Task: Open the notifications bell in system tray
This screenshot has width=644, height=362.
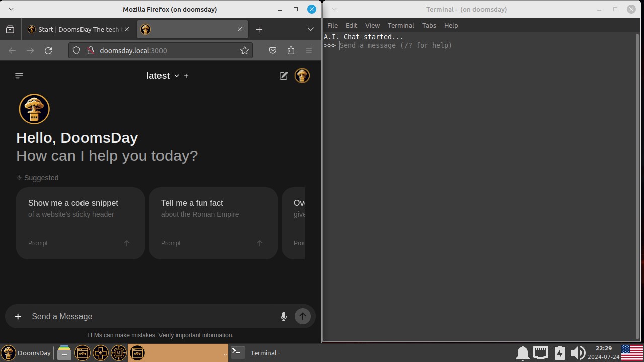Action: pos(523,353)
